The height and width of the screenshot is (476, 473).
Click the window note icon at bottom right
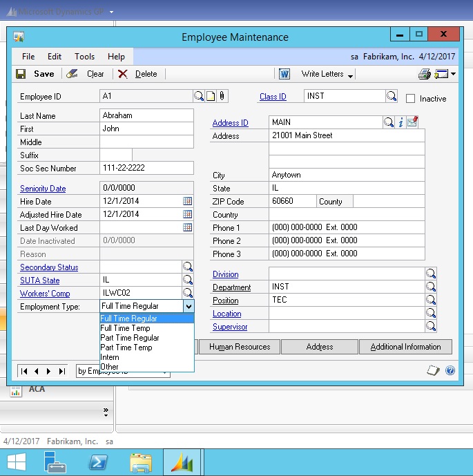(x=433, y=370)
